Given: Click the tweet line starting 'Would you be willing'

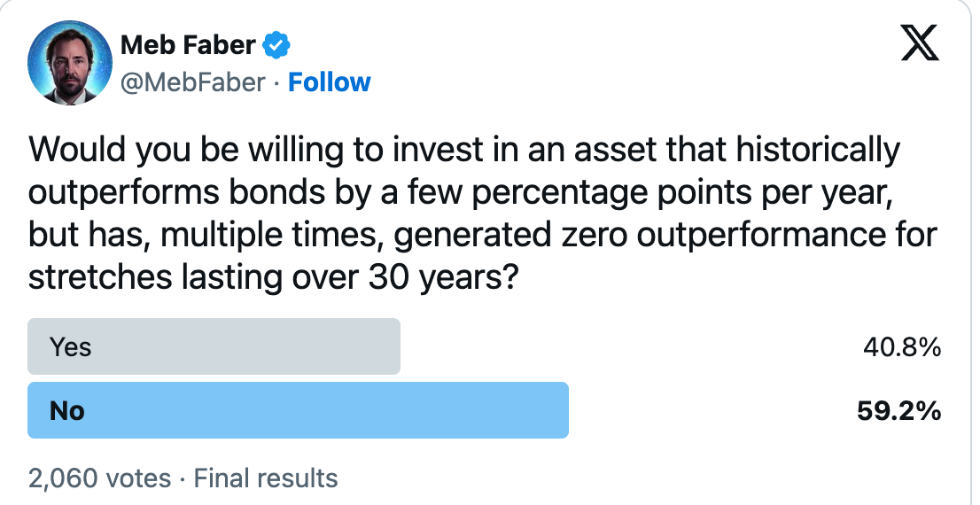Looking at the screenshot, I should tap(464, 150).
